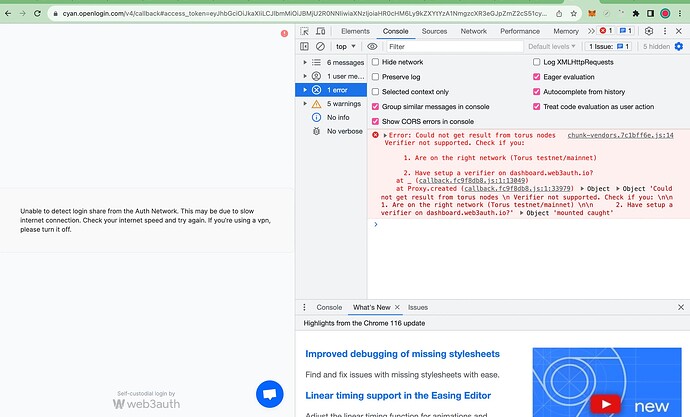Uncheck Treat code evaluation as user action
The width and height of the screenshot is (690, 417).
pos(536,106)
